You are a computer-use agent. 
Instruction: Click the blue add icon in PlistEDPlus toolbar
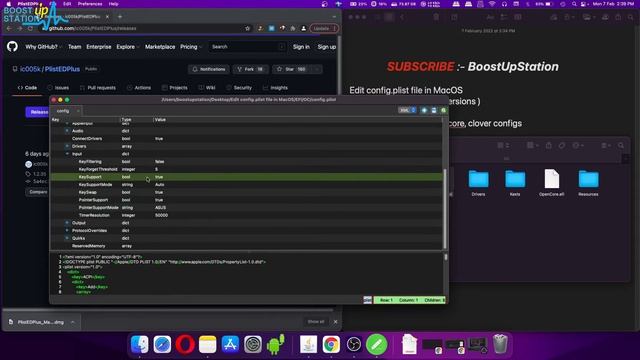click(x=424, y=110)
